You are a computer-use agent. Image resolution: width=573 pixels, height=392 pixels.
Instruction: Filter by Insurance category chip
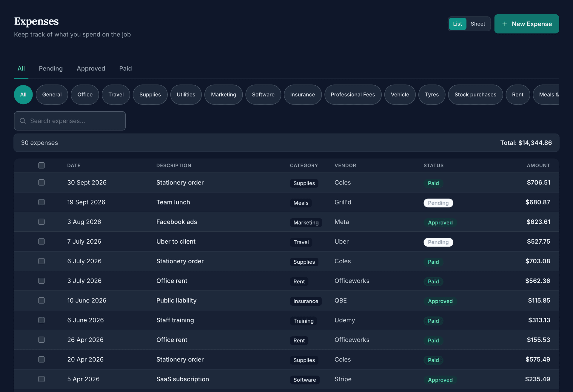(303, 95)
